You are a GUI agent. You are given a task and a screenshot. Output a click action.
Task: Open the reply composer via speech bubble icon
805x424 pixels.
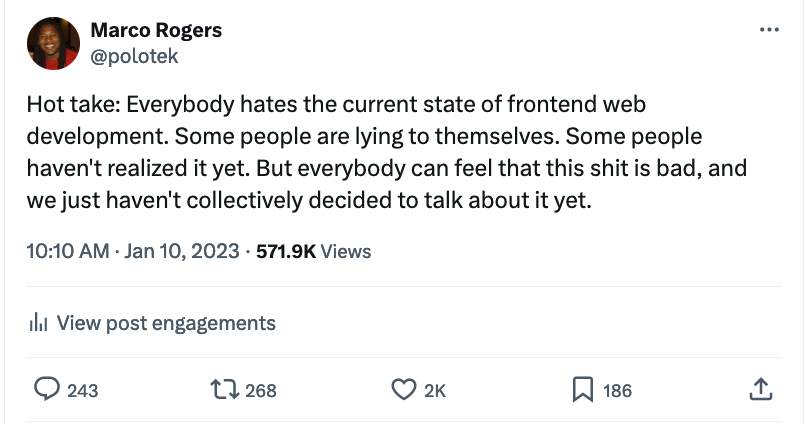pos(47,390)
